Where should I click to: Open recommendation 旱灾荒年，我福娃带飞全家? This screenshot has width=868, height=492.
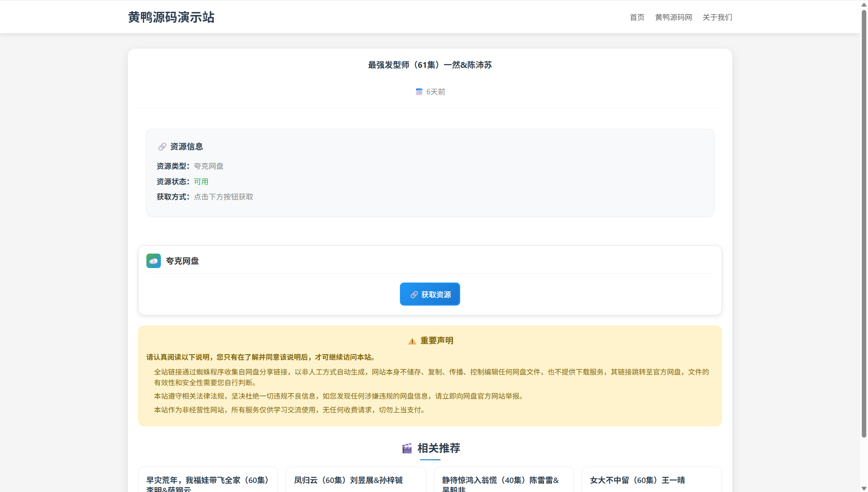click(x=207, y=480)
